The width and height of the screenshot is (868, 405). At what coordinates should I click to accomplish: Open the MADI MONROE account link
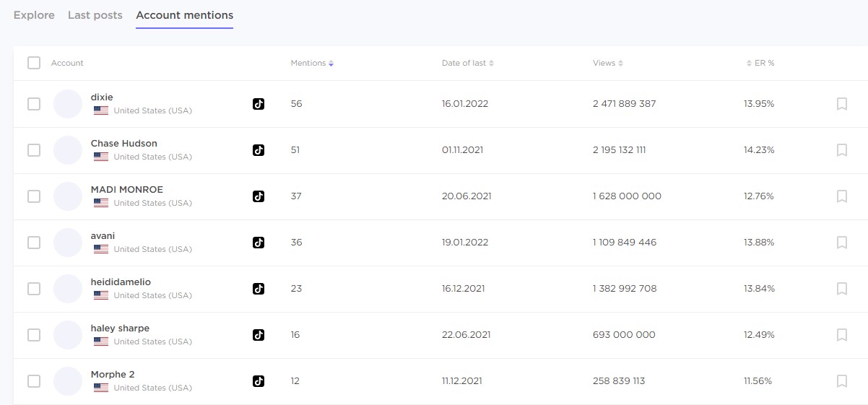(x=126, y=190)
